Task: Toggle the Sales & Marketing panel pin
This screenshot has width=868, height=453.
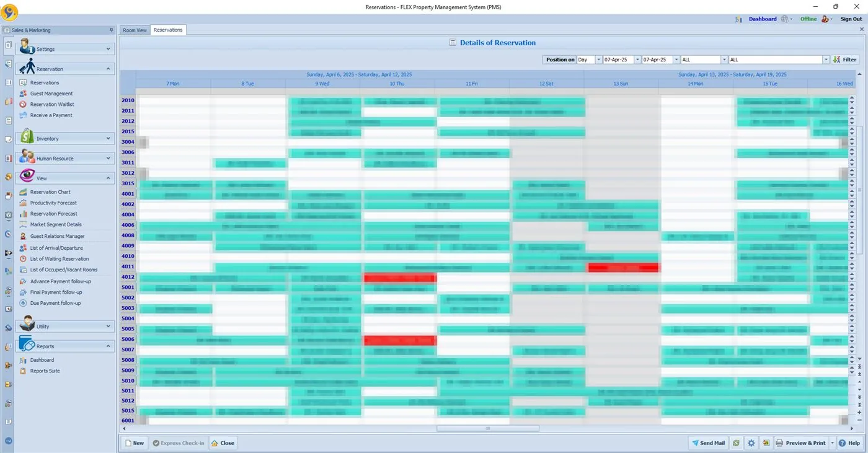Action: [x=112, y=30]
